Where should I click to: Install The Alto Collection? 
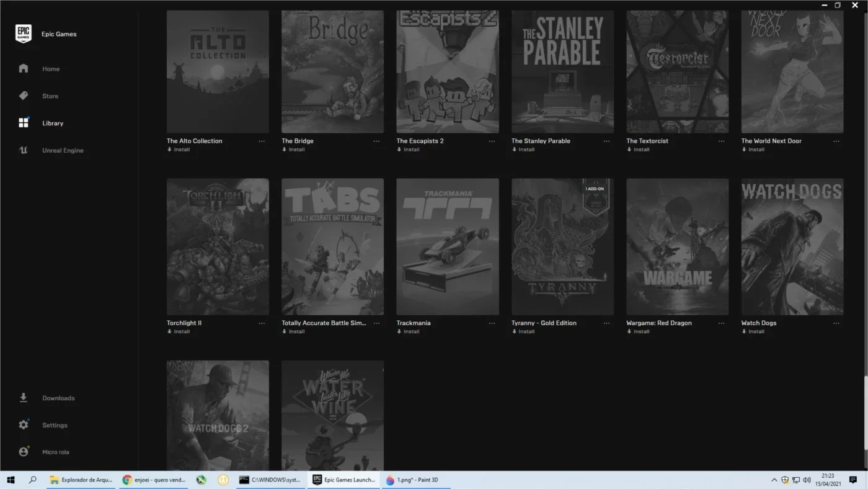pyautogui.click(x=179, y=150)
